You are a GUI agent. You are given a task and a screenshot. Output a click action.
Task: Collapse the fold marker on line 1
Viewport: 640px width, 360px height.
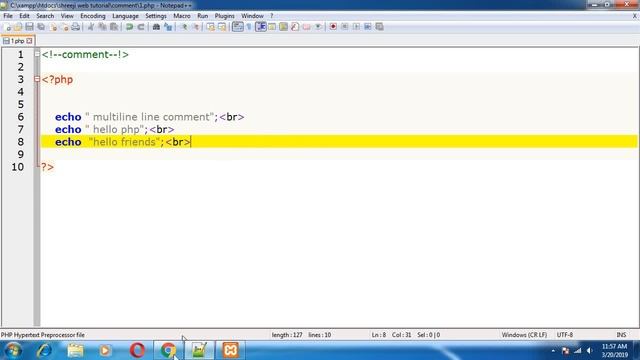click(x=37, y=54)
